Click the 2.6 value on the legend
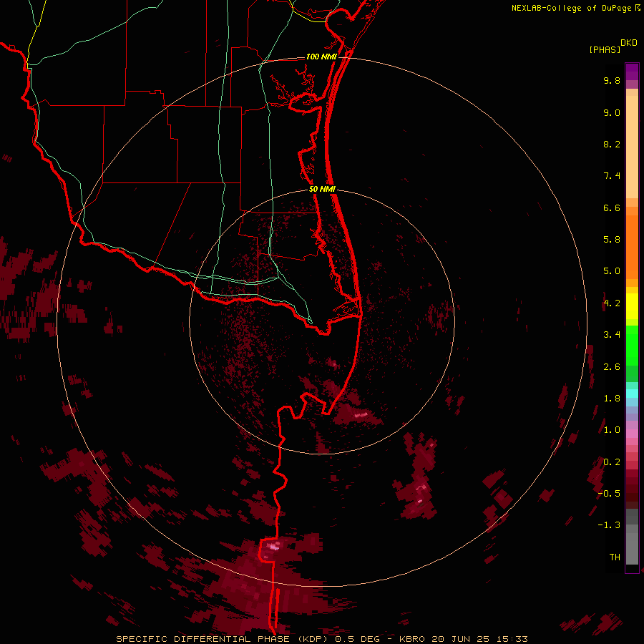The height and width of the screenshot is (644, 644). pos(612,367)
